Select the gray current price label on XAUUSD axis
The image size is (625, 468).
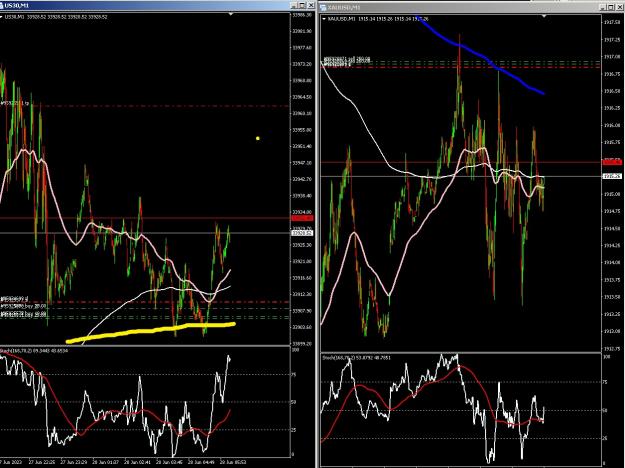pos(613,176)
